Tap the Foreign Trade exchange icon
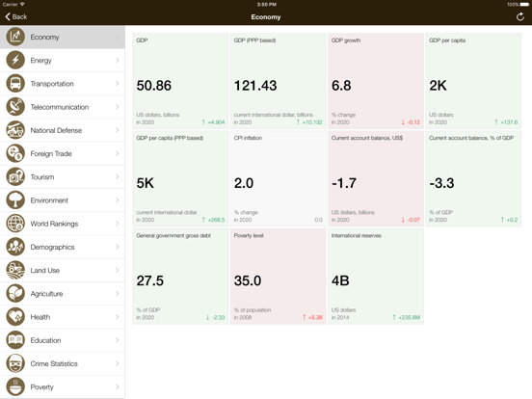 (x=15, y=153)
